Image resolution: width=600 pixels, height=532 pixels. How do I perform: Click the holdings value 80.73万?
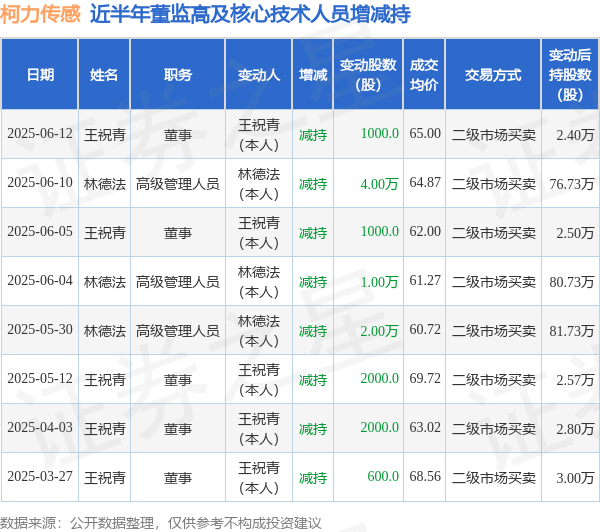tap(572, 282)
